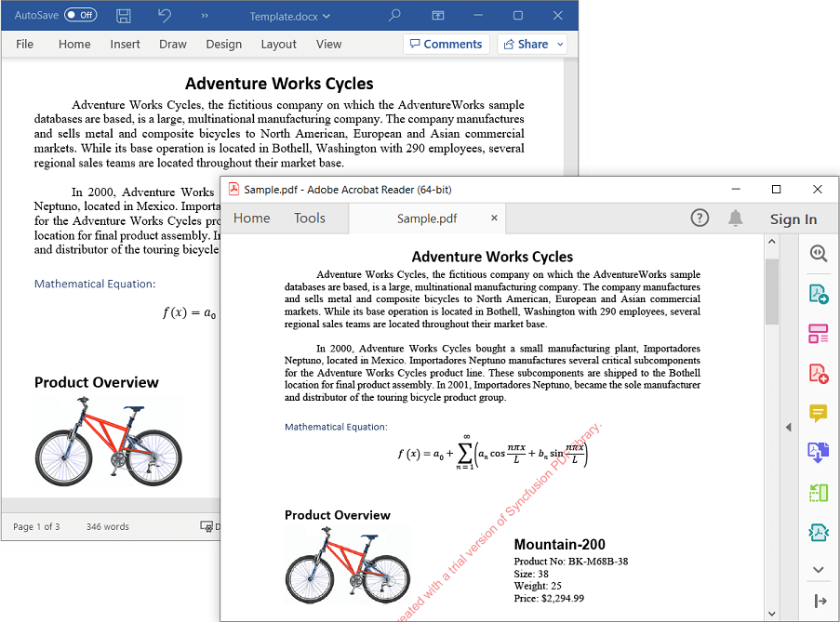Click 'Size: 38' text in the PDF
This screenshot has width=840, height=622.
click(x=531, y=574)
